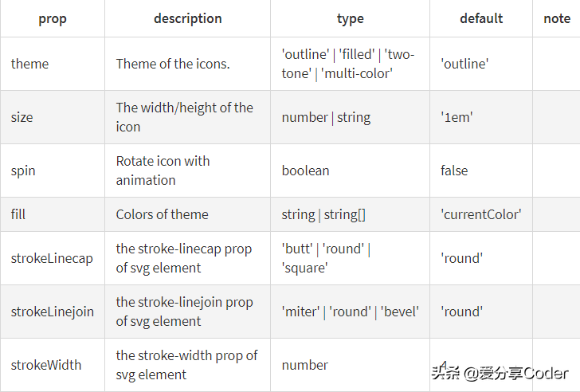Click the "头条 @爱分享Coder" watermark

coord(500,373)
